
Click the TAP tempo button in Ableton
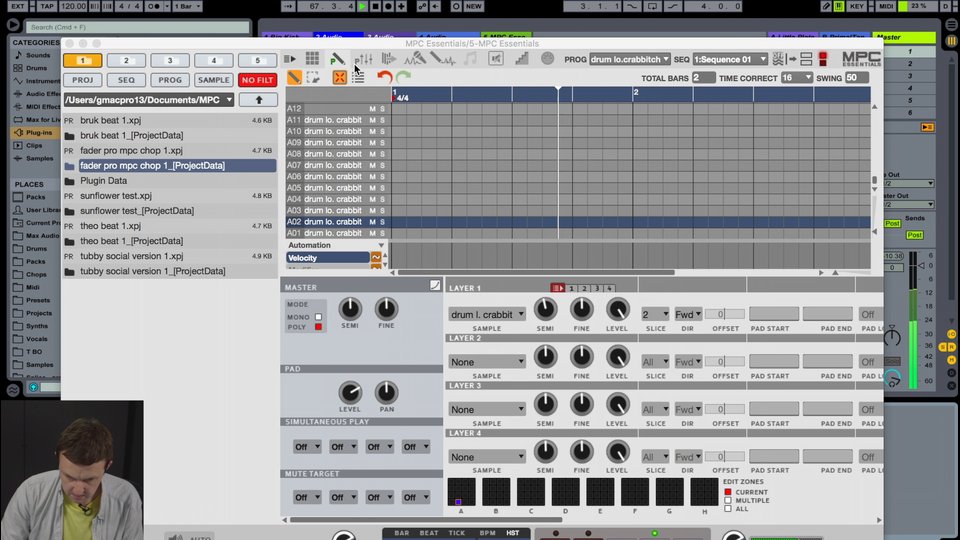pyautogui.click(x=46, y=6)
